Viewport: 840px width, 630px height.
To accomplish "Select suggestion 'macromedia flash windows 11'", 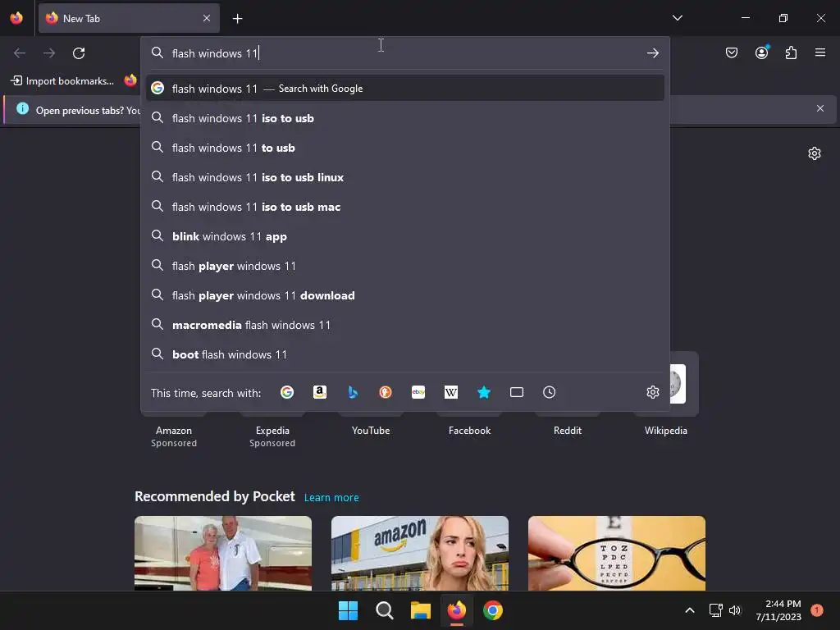I will (405, 325).
